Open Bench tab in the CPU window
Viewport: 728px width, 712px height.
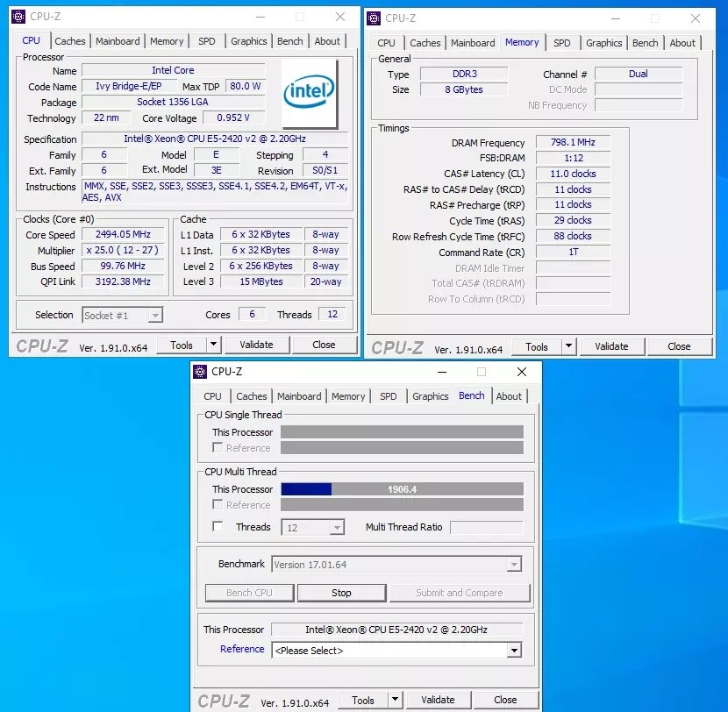coord(289,41)
